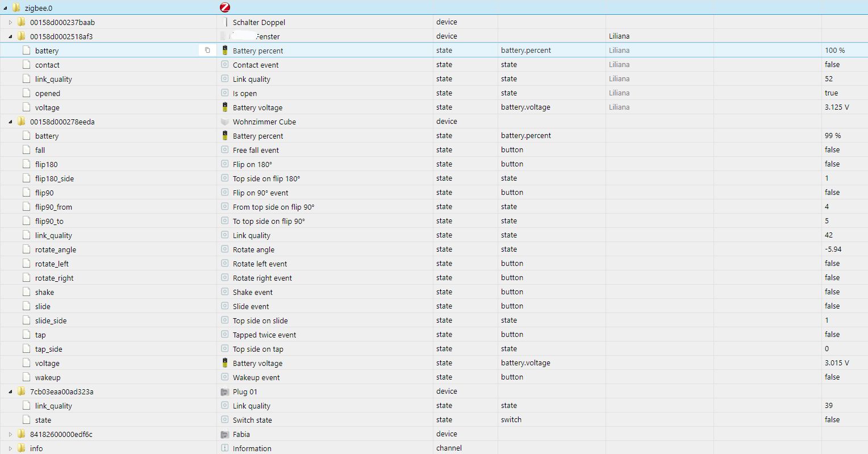Viewport: 868px width, 454px height.
Task: Click the state icon next to Rotate angle
Action: tap(224, 249)
